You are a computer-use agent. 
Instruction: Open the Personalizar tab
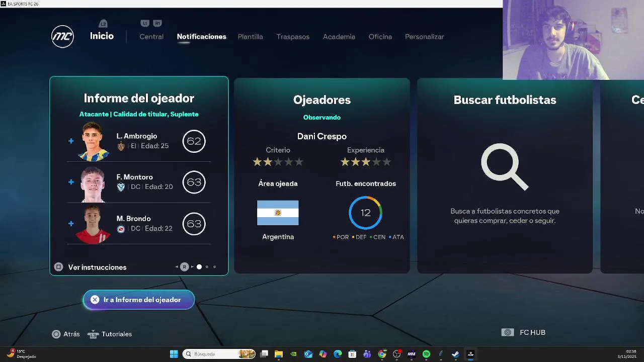click(425, 37)
